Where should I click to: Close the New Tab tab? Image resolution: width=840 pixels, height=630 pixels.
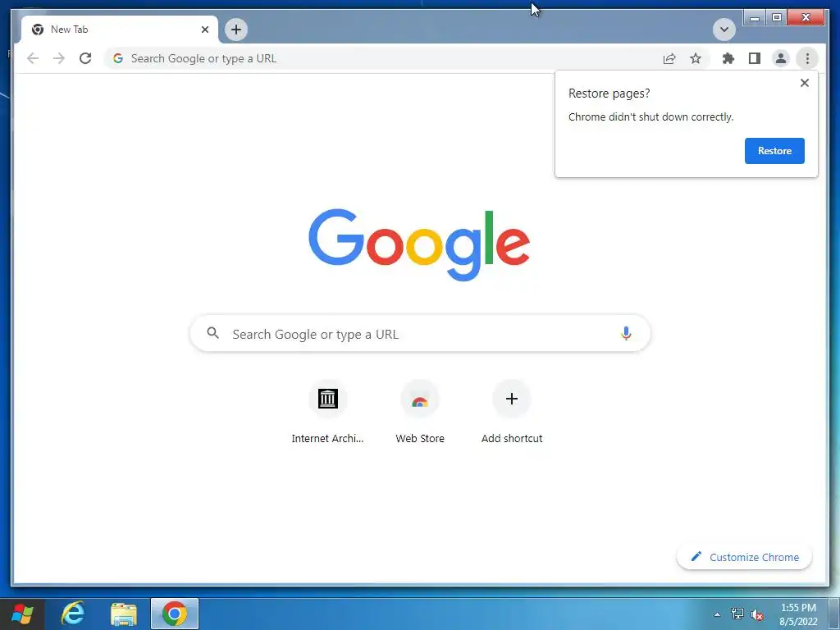[204, 30]
